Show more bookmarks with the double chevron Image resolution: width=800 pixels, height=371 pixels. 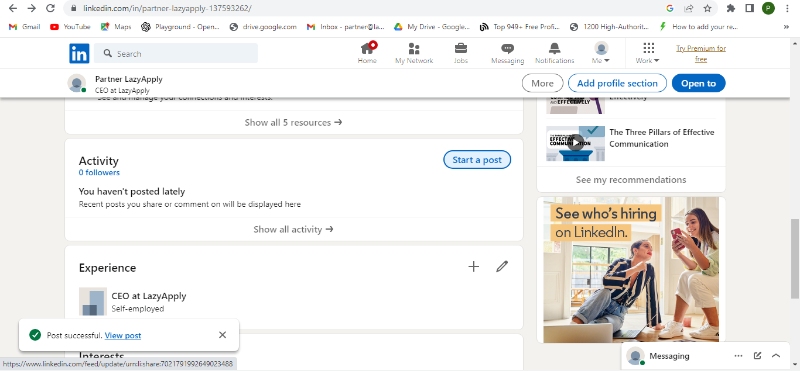click(x=786, y=27)
